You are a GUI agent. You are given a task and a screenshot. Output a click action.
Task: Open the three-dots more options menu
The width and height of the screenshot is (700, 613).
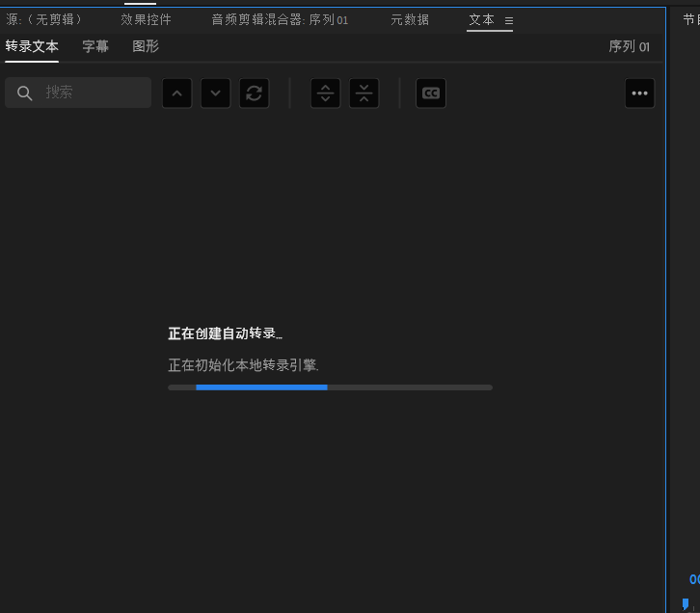(x=639, y=93)
